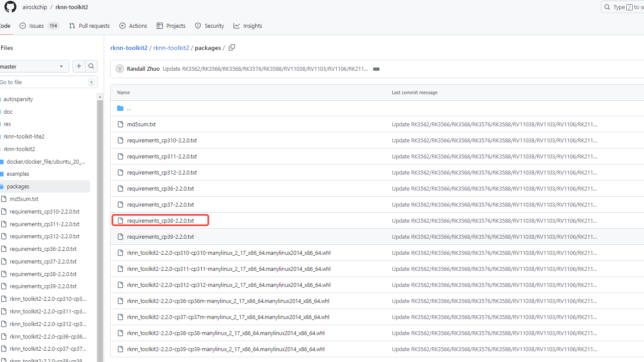Click Randall Zhuo author name
The width and height of the screenshot is (644, 362).
click(143, 69)
